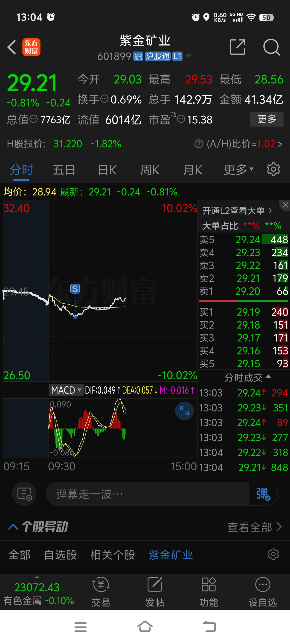
Task: Open 查看全部 link
Action: (255, 527)
